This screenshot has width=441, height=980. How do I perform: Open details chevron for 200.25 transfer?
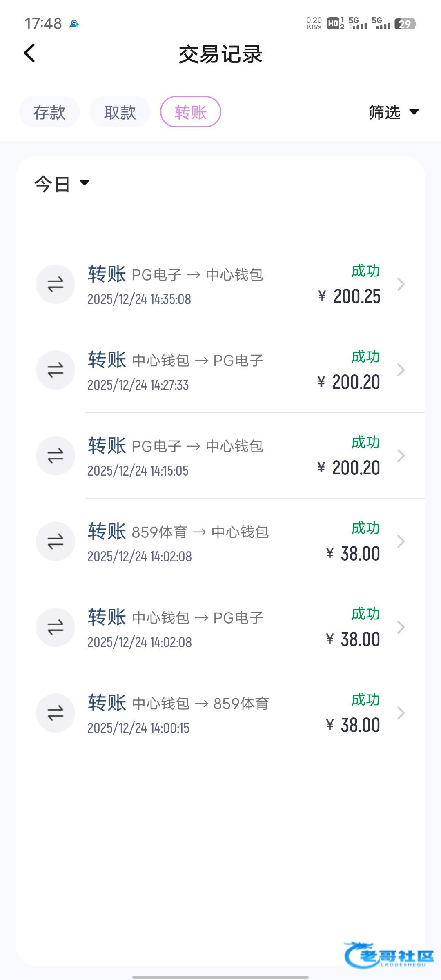401,284
